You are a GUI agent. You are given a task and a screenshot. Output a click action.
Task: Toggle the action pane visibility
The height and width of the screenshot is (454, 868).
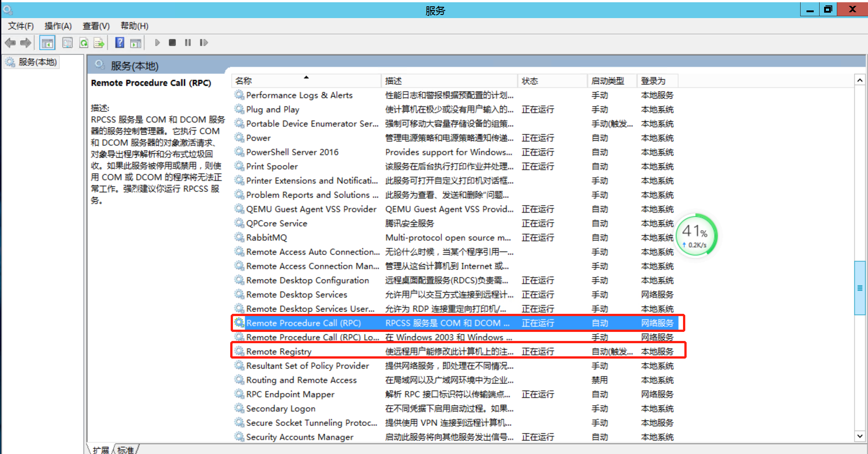coord(136,43)
